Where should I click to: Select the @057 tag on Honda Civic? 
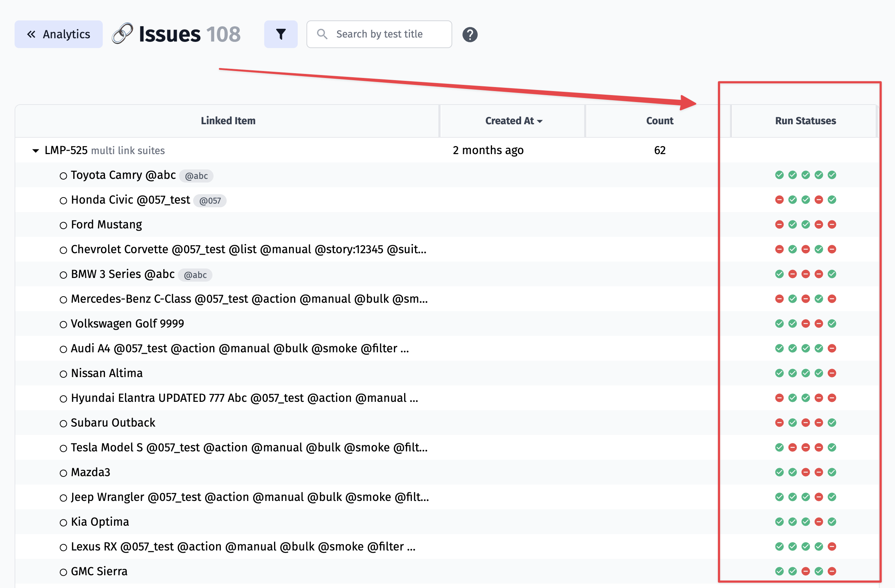click(210, 201)
